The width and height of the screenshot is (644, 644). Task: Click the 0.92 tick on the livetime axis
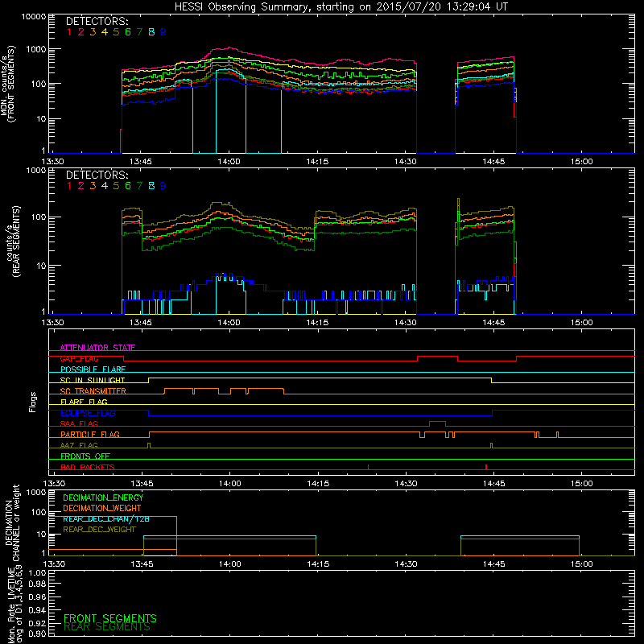(37, 622)
